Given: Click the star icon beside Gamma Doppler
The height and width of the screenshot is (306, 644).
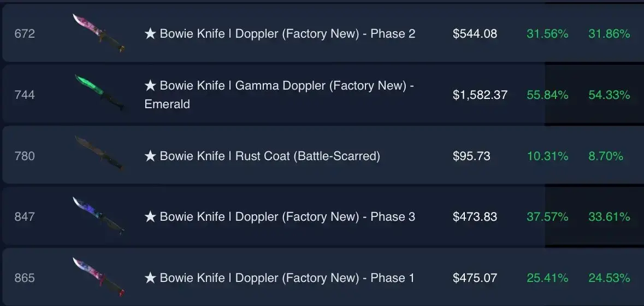Looking at the screenshot, I should (x=150, y=85).
